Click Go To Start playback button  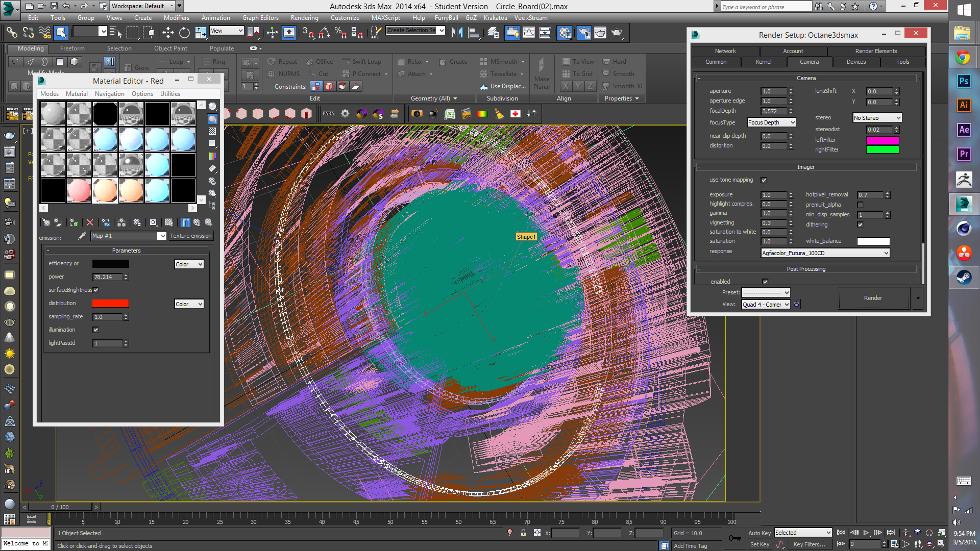click(x=841, y=533)
